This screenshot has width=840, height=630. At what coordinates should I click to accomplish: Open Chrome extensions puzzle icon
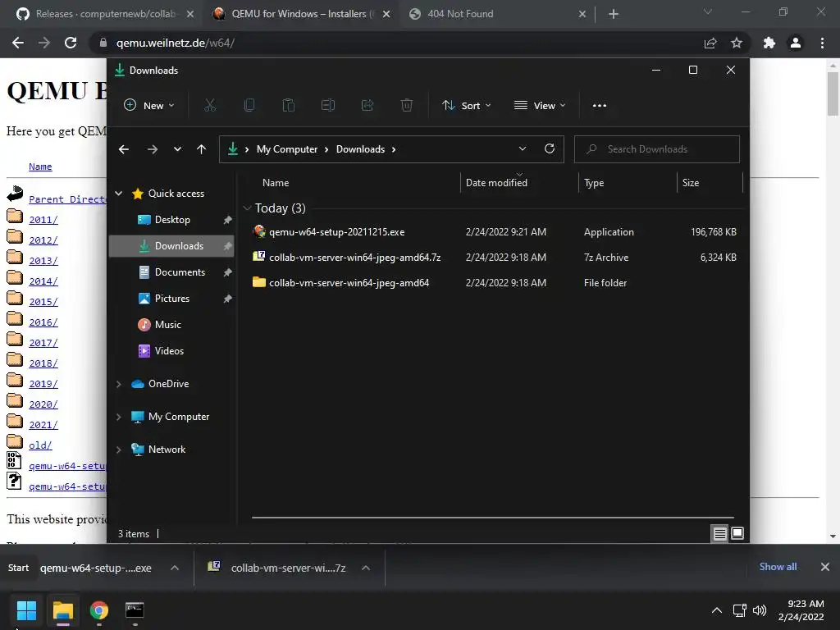pyautogui.click(x=769, y=43)
